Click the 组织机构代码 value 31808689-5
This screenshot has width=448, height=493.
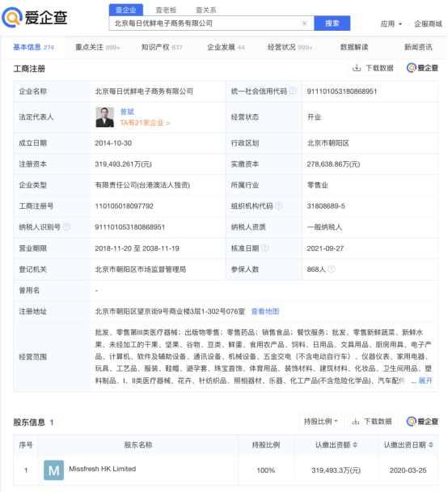tap(326, 206)
